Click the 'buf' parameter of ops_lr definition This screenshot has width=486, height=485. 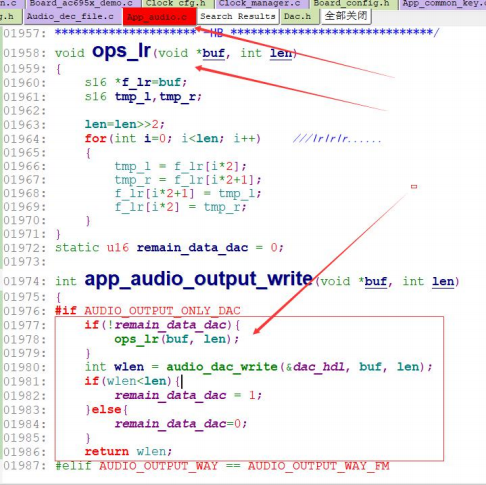coord(213,53)
